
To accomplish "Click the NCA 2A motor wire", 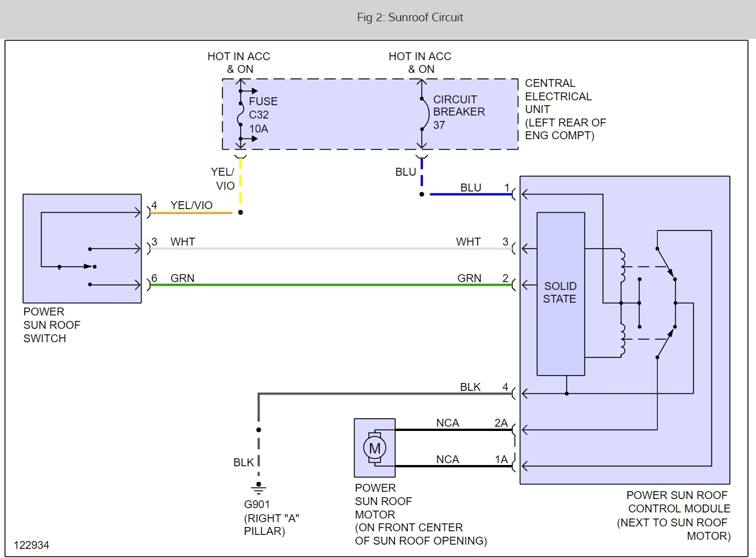I will [x=454, y=430].
